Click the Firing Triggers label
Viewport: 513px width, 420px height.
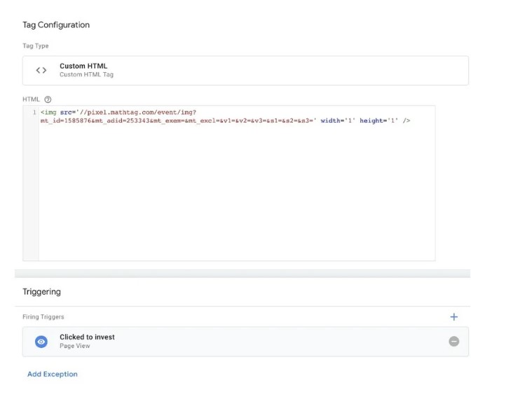(43, 316)
